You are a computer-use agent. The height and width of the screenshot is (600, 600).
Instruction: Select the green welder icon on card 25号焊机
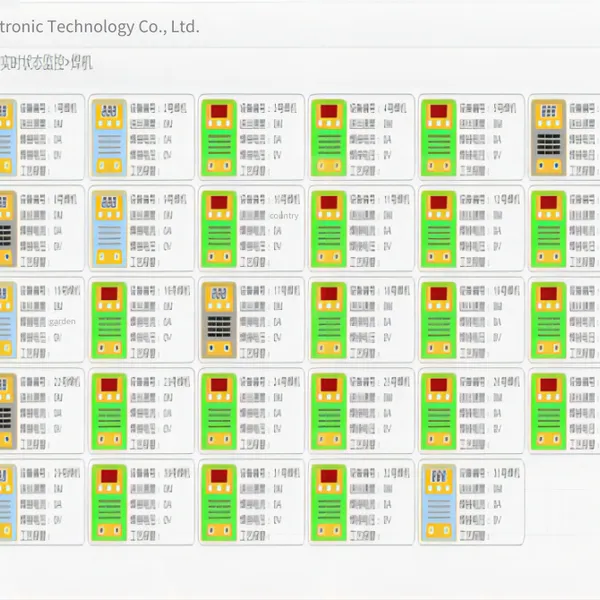[x=329, y=411]
